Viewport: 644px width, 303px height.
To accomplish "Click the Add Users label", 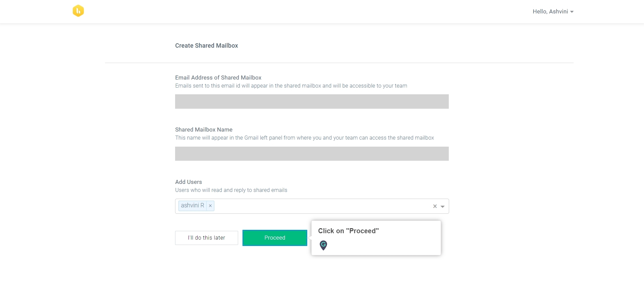I will pyautogui.click(x=189, y=182).
